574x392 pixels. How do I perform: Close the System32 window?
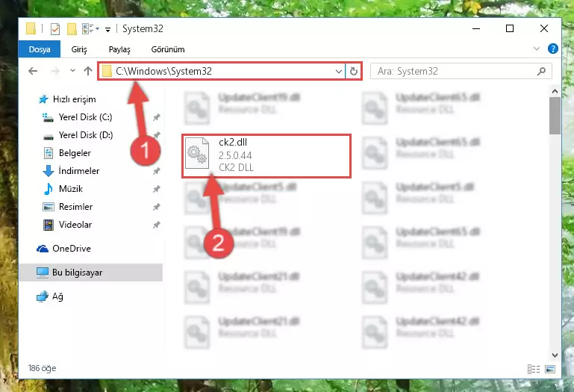tap(544, 28)
